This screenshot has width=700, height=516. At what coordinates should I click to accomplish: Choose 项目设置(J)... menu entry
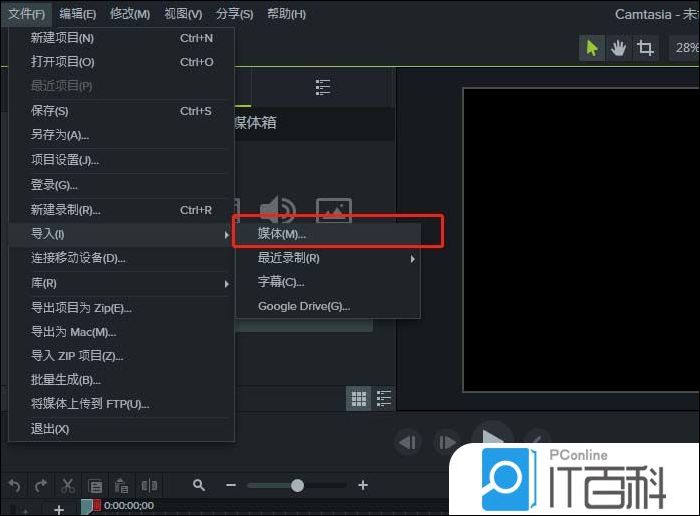[x=121, y=160]
